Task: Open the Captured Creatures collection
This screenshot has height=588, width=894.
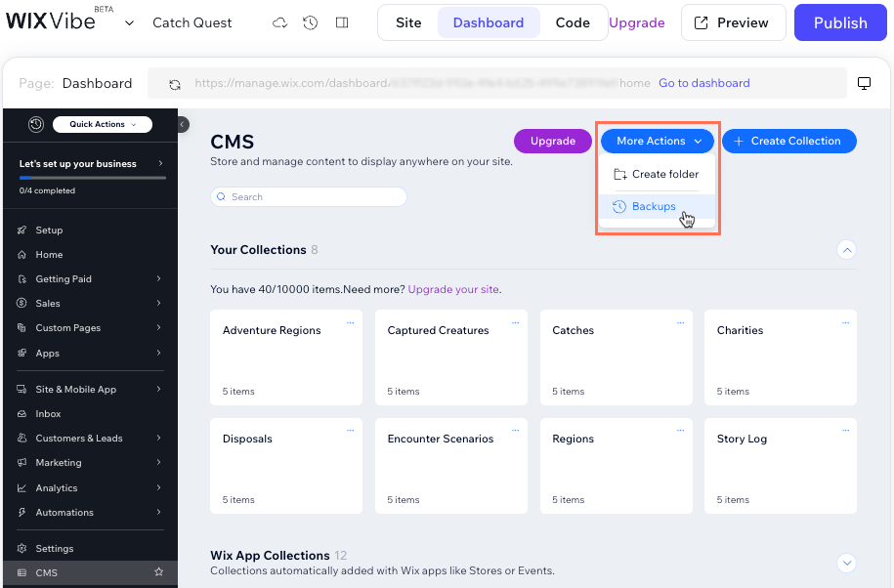Action: (451, 357)
